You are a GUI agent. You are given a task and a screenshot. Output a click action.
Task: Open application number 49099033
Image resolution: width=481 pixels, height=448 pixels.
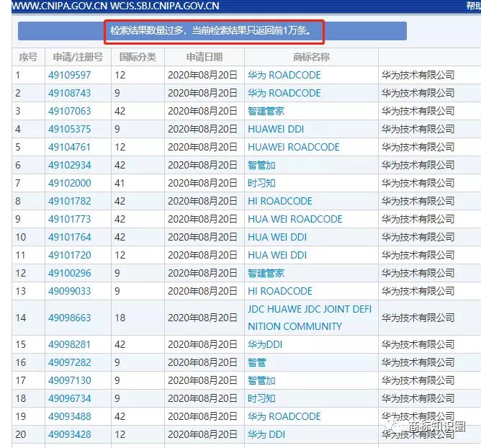pyautogui.click(x=70, y=291)
